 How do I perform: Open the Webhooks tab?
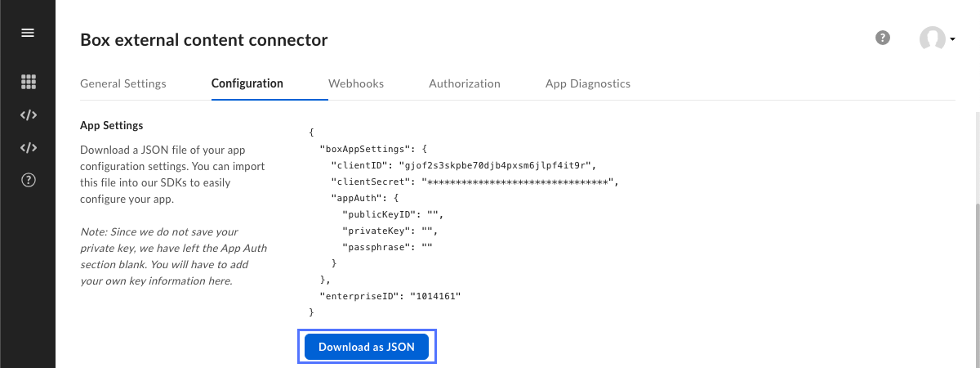[356, 83]
